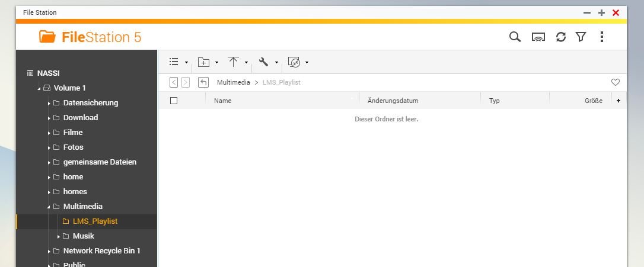Open the search magnifier icon
644x267 pixels.
click(515, 37)
